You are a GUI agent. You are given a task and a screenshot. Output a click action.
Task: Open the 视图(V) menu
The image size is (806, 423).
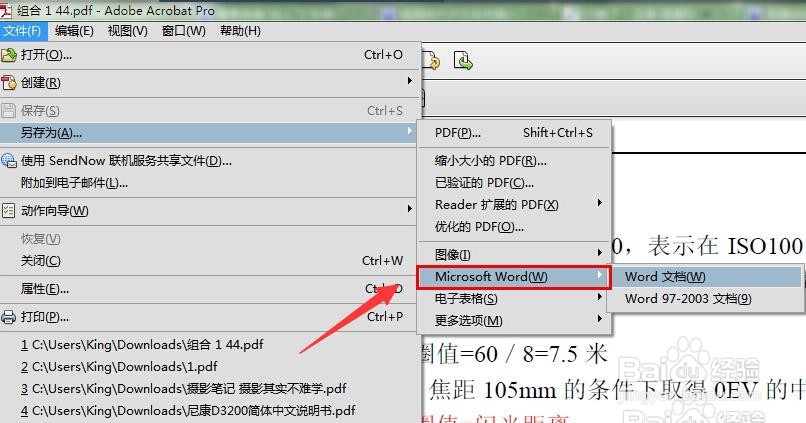coord(127,31)
